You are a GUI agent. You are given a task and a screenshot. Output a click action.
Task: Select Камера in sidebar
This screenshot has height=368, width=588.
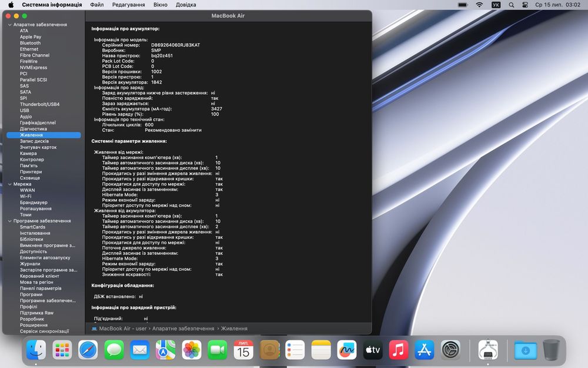(x=28, y=154)
